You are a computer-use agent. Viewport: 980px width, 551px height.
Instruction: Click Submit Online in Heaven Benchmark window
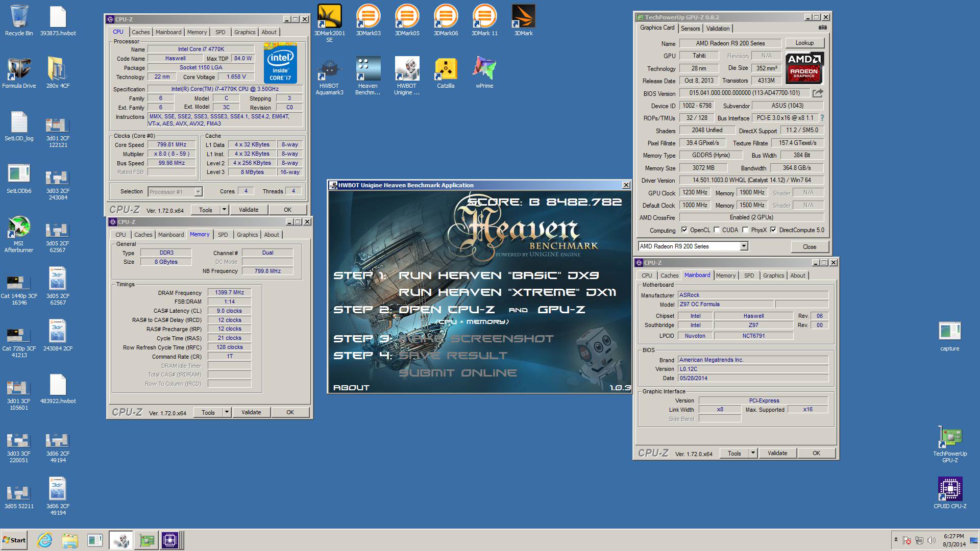coord(458,373)
